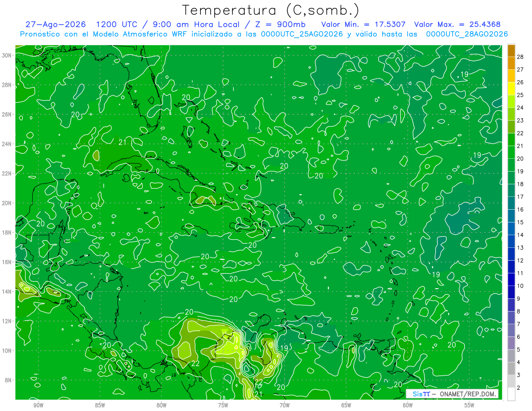This screenshot has width=532, height=411.
Task: Click the 20N latitude axis label
Action: 7,203
